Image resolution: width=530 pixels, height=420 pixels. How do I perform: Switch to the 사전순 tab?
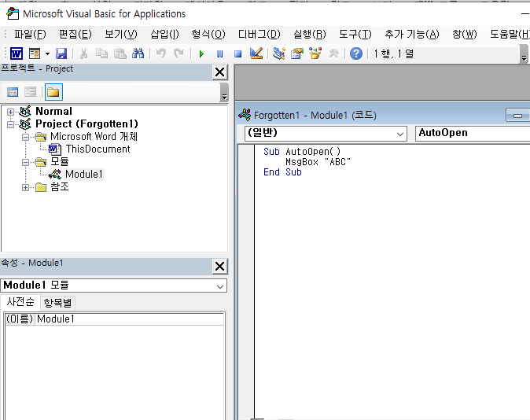click(x=20, y=302)
